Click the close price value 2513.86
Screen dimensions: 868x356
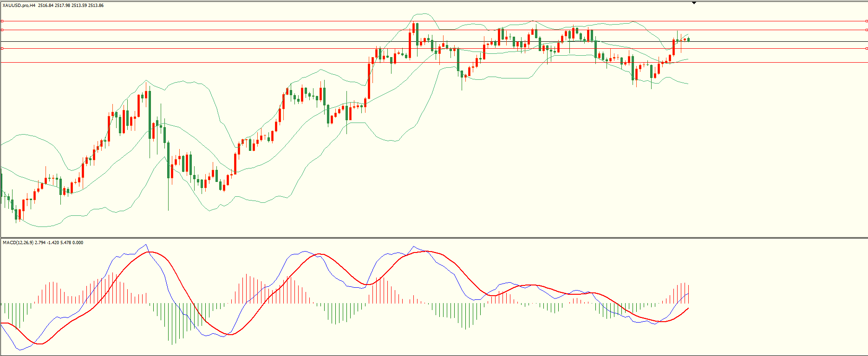96,6
